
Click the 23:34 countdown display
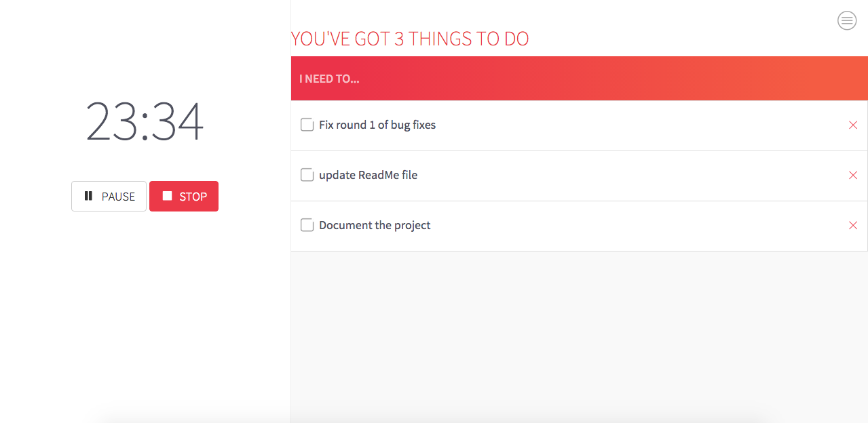coord(145,121)
